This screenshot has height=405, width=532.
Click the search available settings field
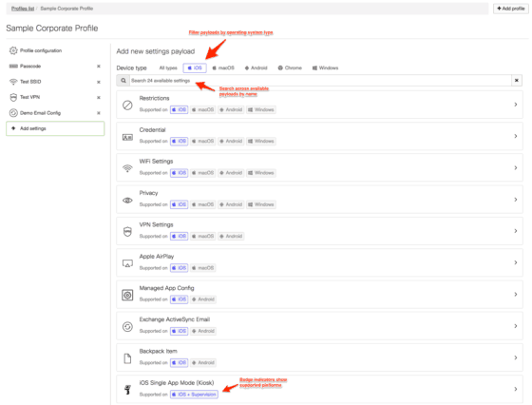(320, 81)
